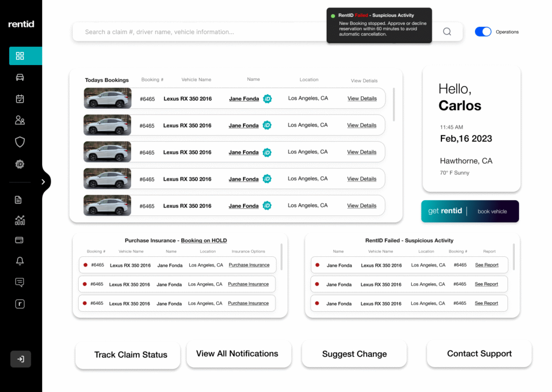
Task: Toggle the Operations switch
Action: tap(483, 32)
